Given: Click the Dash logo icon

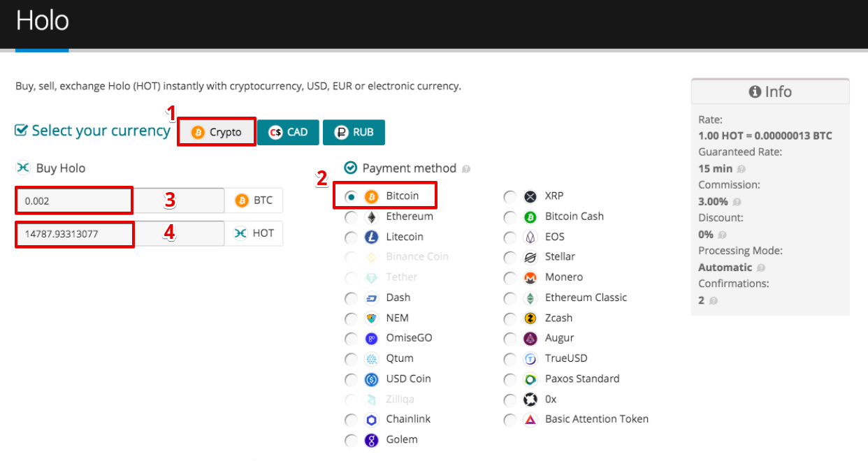Looking at the screenshot, I should tap(371, 298).
